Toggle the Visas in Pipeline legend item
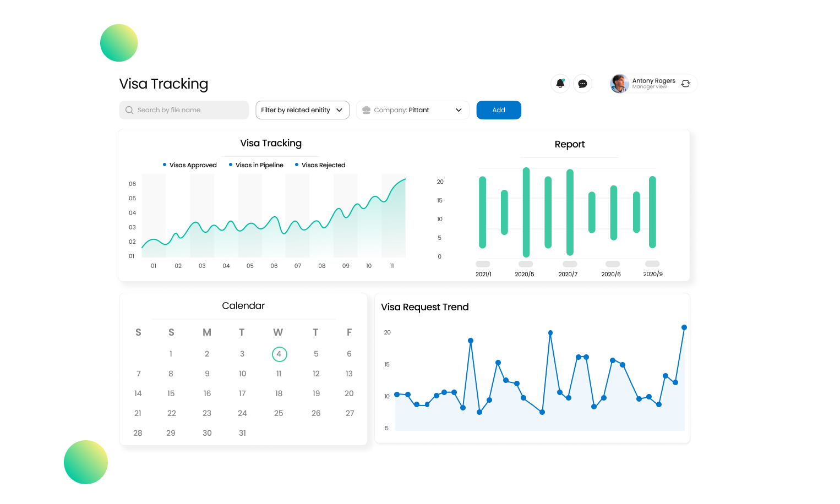840x504 pixels. pos(257,165)
